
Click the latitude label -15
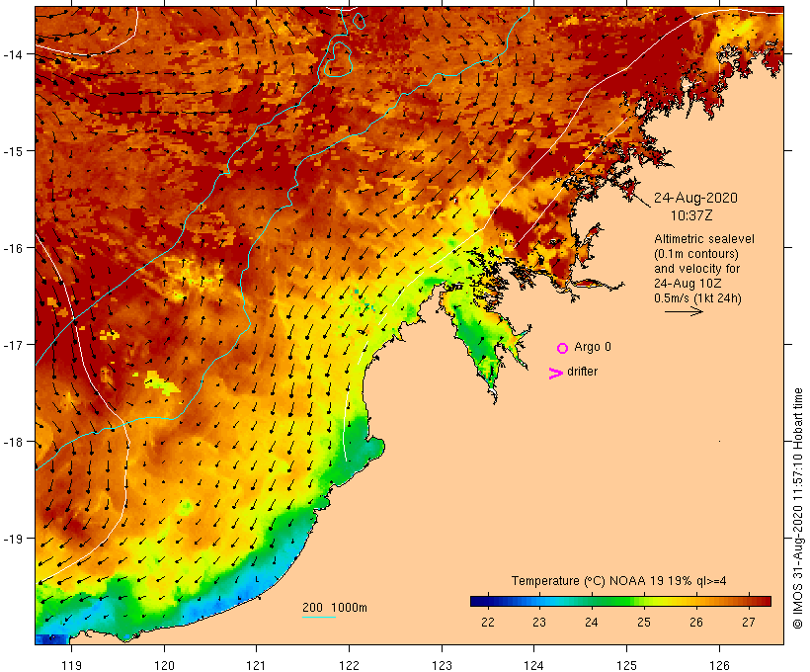click(x=12, y=151)
